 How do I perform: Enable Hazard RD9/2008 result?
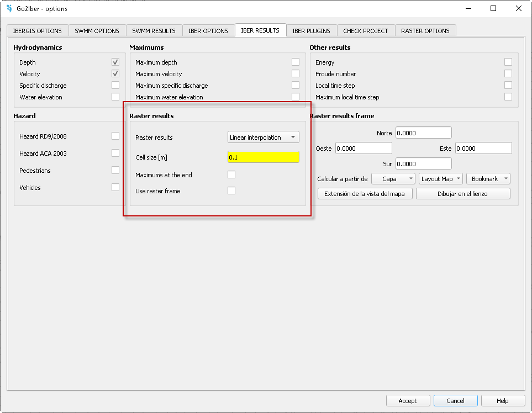(x=115, y=136)
